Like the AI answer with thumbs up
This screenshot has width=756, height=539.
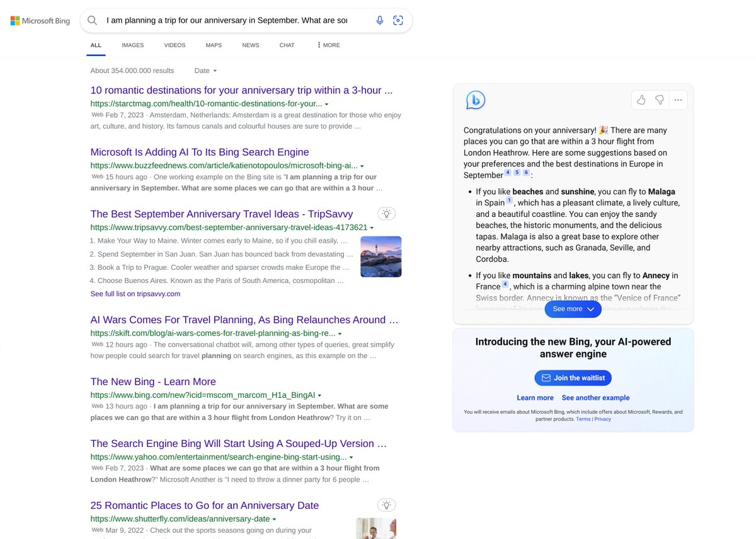pyautogui.click(x=641, y=100)
